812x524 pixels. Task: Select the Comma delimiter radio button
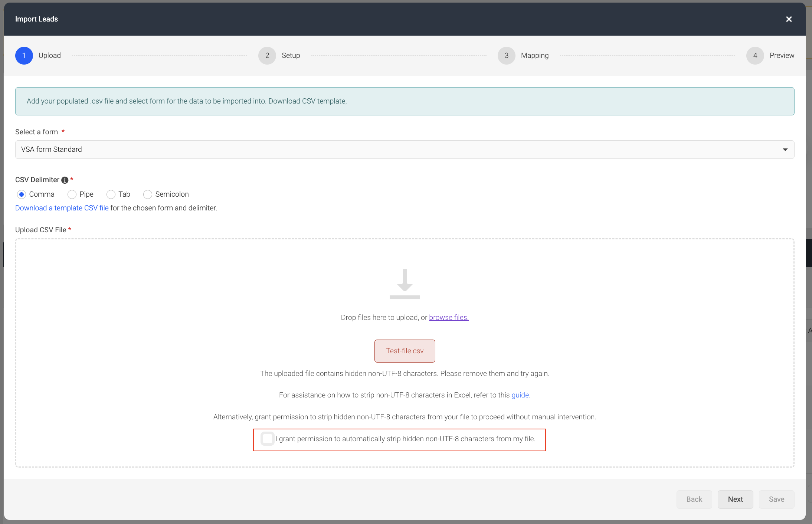[22, 194]
